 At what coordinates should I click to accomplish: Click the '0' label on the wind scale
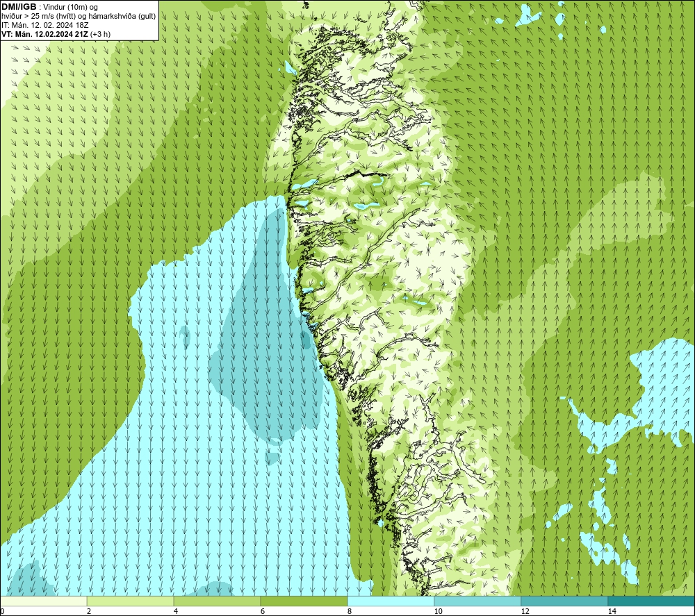2,611
